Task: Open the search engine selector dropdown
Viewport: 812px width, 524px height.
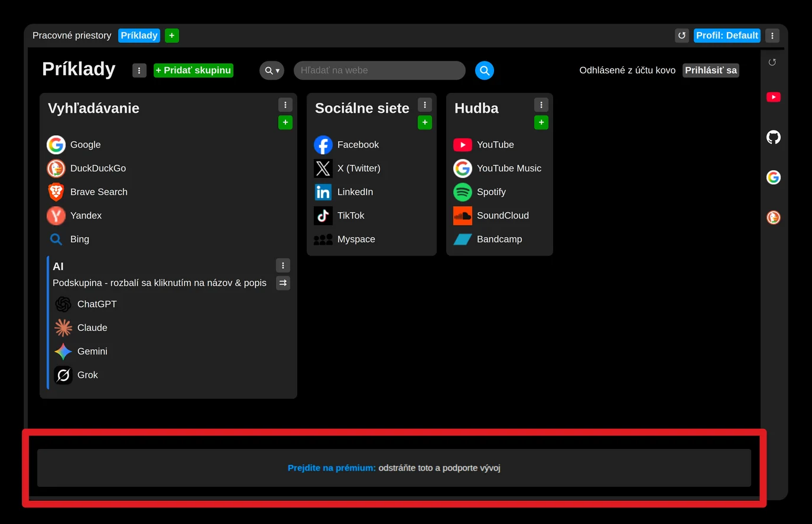Action: coord(272,70)
